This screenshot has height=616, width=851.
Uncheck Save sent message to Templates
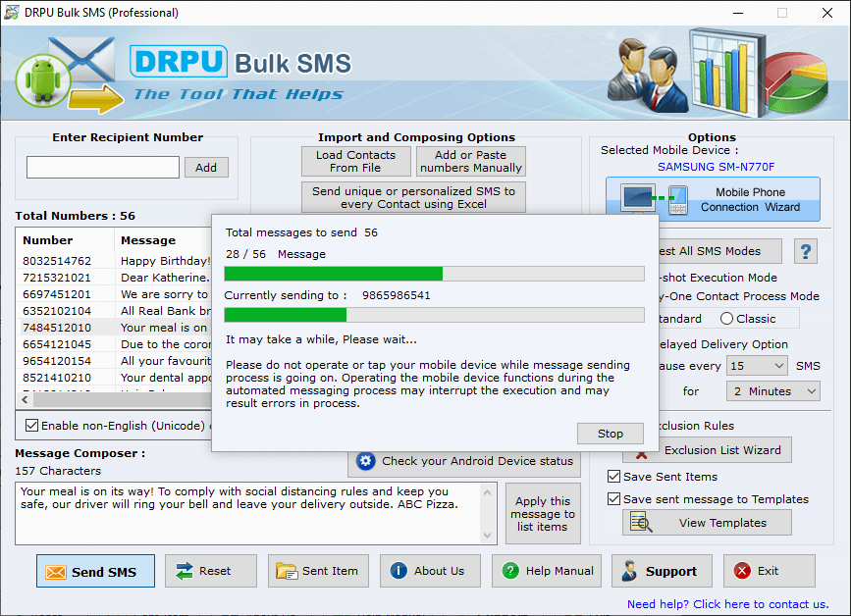pyautogui.click(x=613, y=499)
